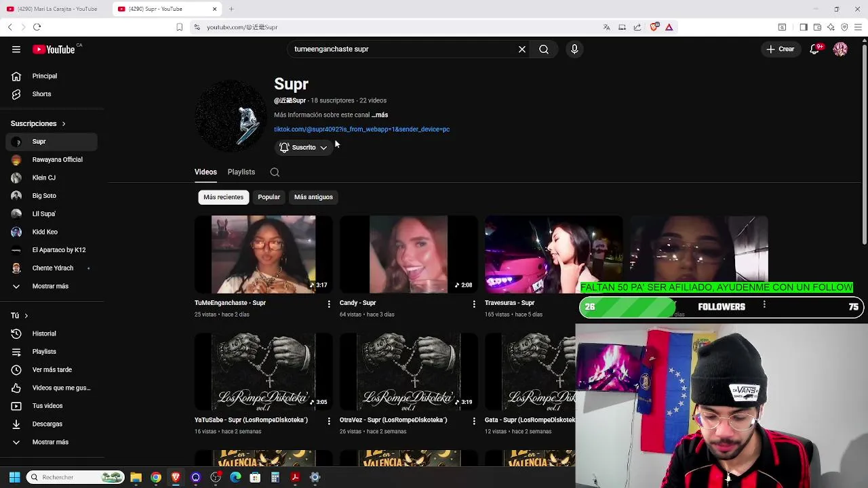Open the OtraVez - Supr video title
This screenshot has height=488, width=868.
[x=393, y=420]
